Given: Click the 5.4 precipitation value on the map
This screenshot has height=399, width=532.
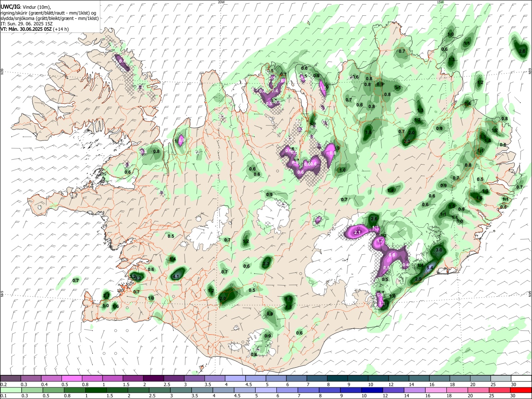Looking at the screenshot, I should click(430, 268).
